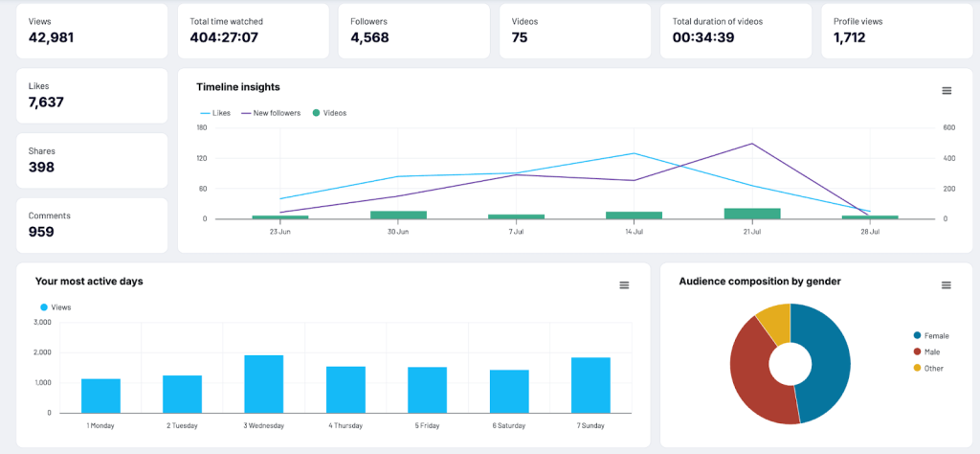Click the 21 Jul green videos bar

[x=751, y=214]
